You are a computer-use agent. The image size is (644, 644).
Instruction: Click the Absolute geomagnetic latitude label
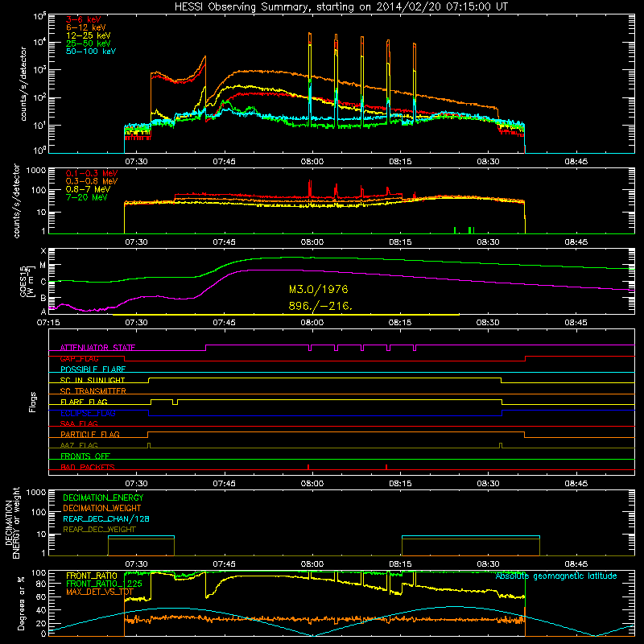click(556, 576)
